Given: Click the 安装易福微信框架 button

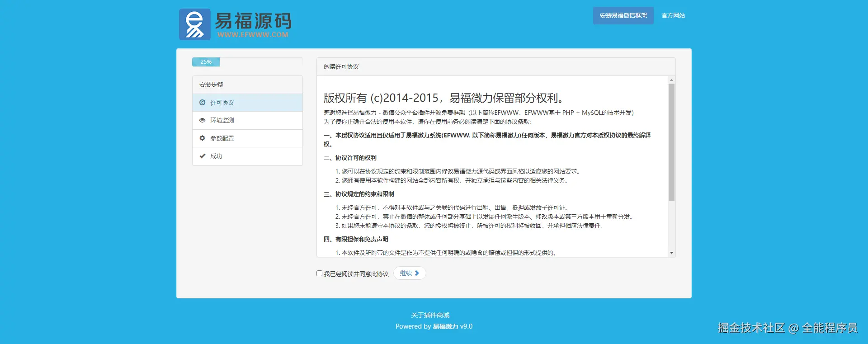Looking at the screenshot, I should [623, 15].
